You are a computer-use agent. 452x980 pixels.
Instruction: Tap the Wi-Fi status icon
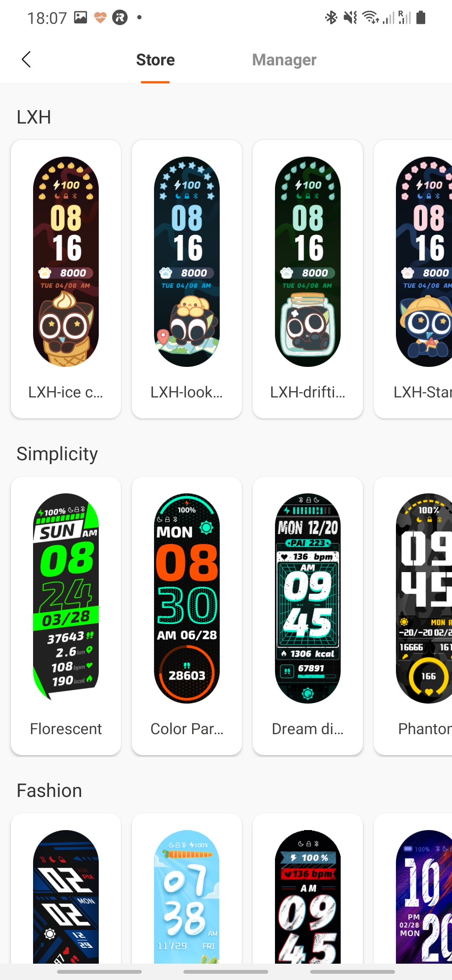[370, 18]
